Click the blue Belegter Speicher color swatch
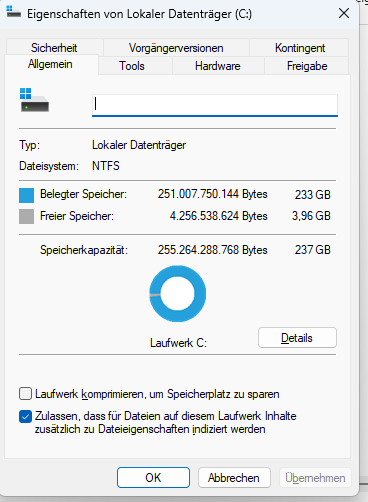The height and width of the screenshot is (502, 368). point(27,195)
